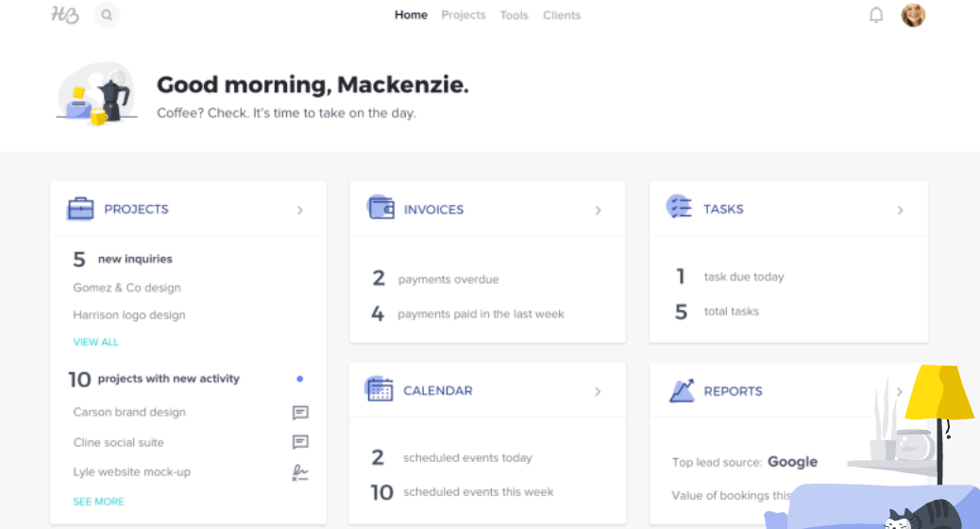Expand the Projects card chevron

click(x=300, y=210)
